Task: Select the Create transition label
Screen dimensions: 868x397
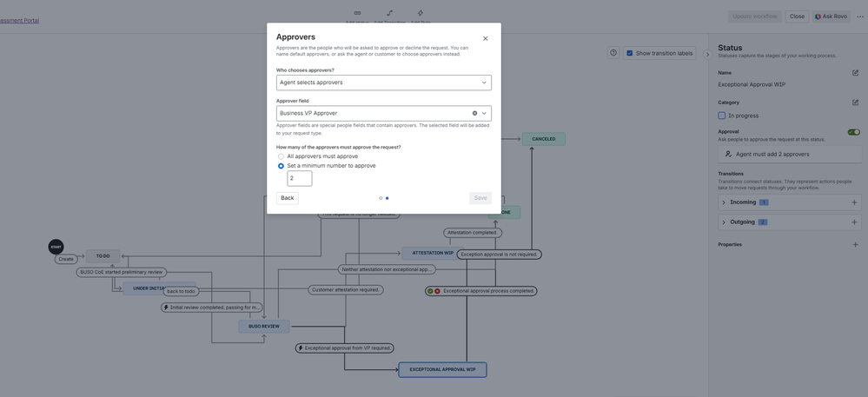Action: [x=66, y=259]
